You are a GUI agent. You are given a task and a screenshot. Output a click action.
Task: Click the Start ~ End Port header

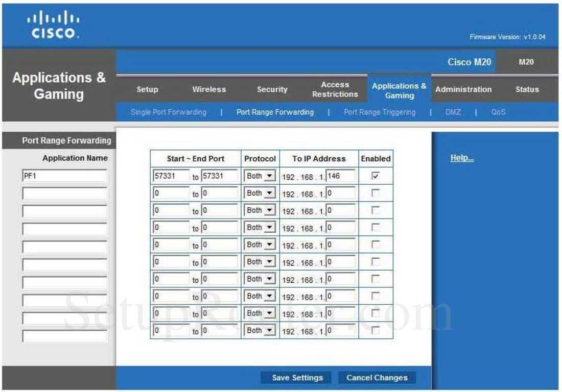click(x=195, y=159)
